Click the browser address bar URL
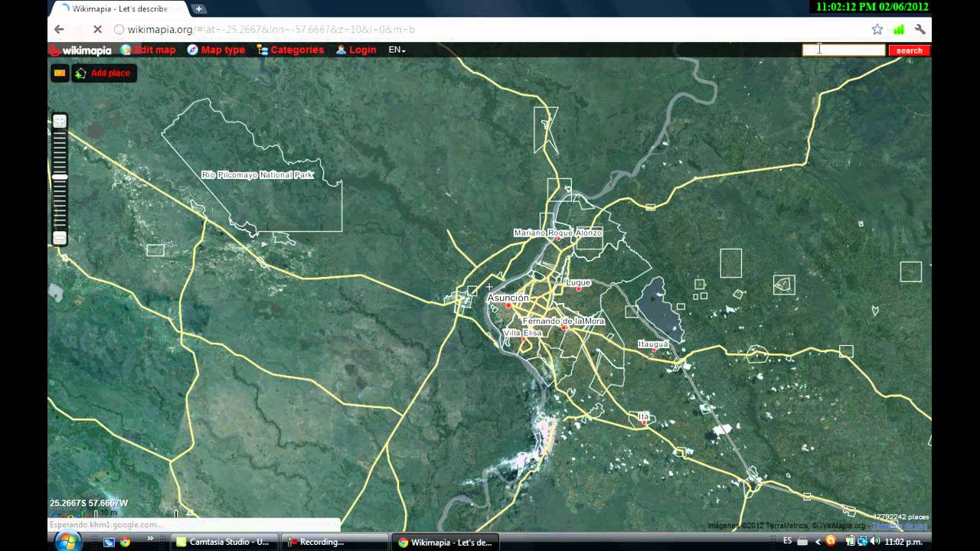Viewport: 980px width, 551px height. coord(271,29)
